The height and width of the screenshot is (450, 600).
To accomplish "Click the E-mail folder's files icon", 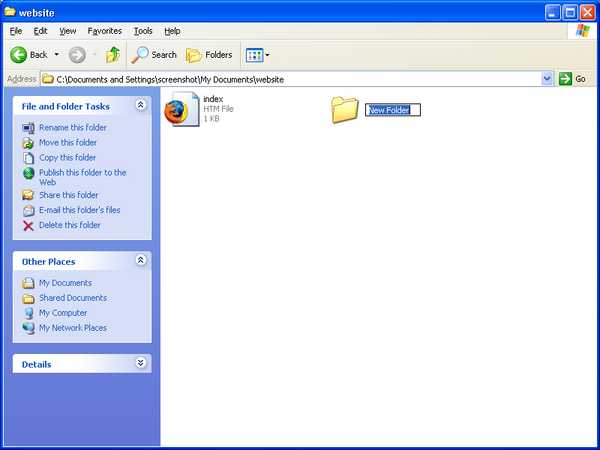I will click(28, 210).
